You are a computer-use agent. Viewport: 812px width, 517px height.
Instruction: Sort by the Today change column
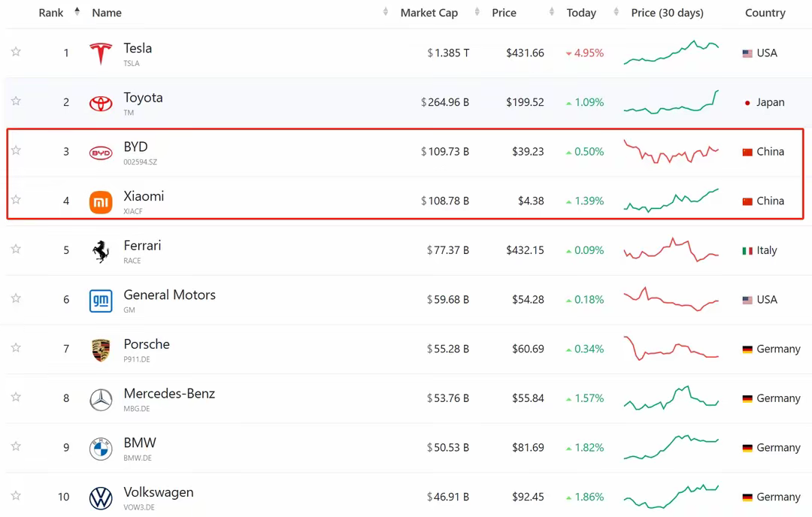tap(581, 13)
